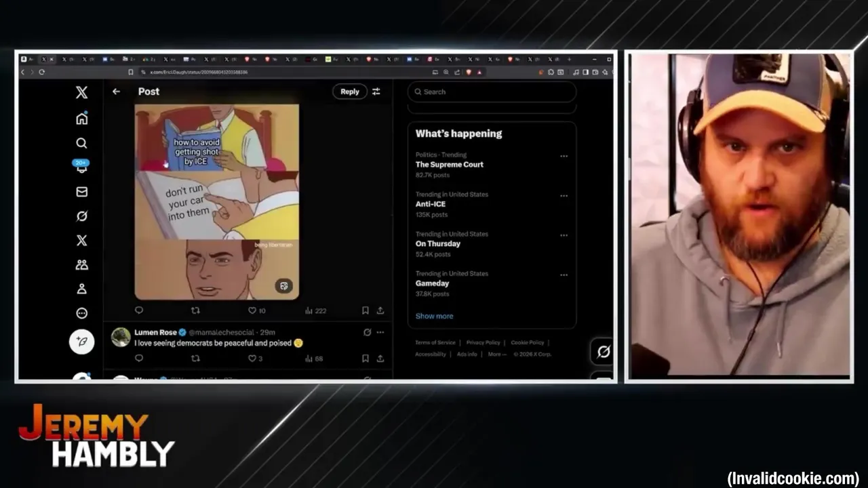Viewport: 868px width, 488px height.
Task: Open a new browser tab with plus
Action: click(x=569, y=60)
